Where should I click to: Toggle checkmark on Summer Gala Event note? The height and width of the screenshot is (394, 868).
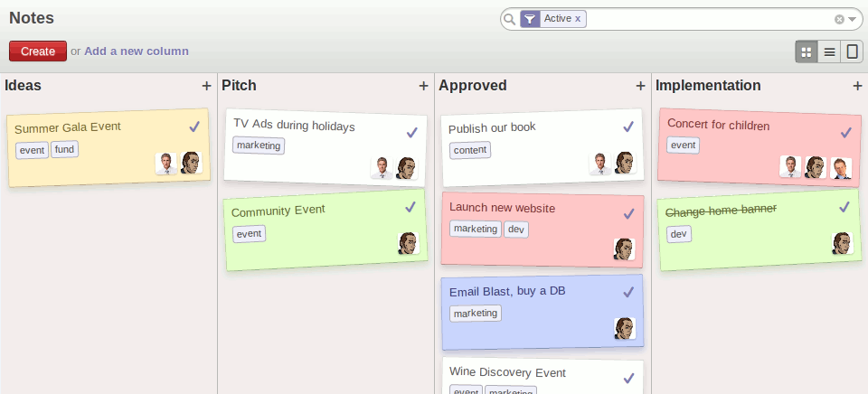click(193, 126)
